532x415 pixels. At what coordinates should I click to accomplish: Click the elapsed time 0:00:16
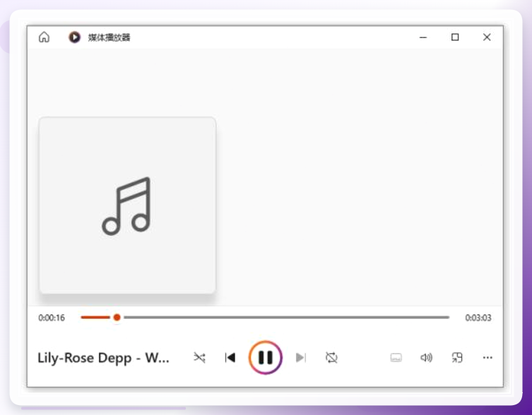point(52,318)
